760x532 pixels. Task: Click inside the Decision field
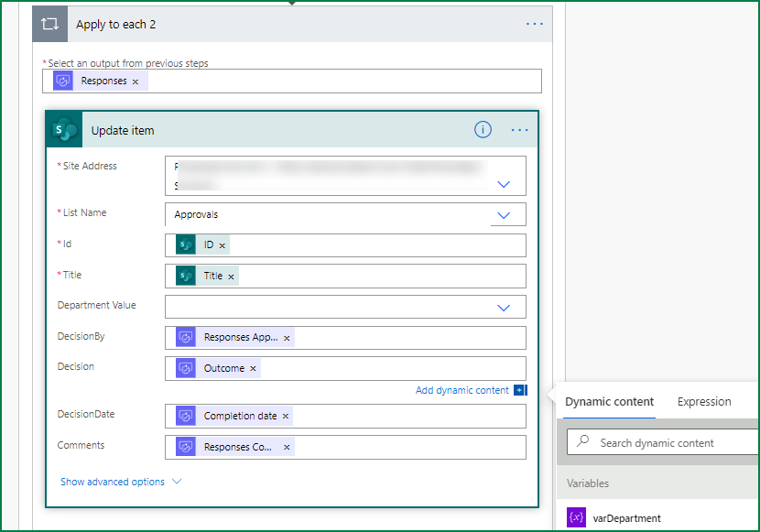345,368
